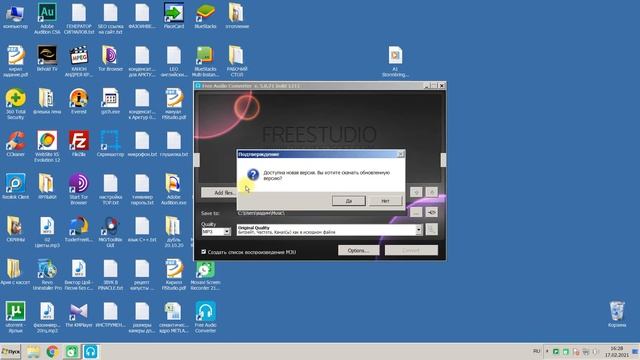Open the Tor Browser folder icon
The height and width of the screenshot is (360, 640).
110,58
